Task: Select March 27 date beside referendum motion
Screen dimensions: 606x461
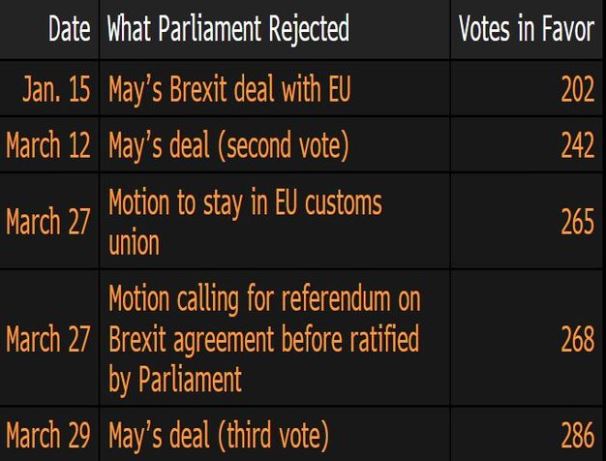Action: tap(48, 339)
